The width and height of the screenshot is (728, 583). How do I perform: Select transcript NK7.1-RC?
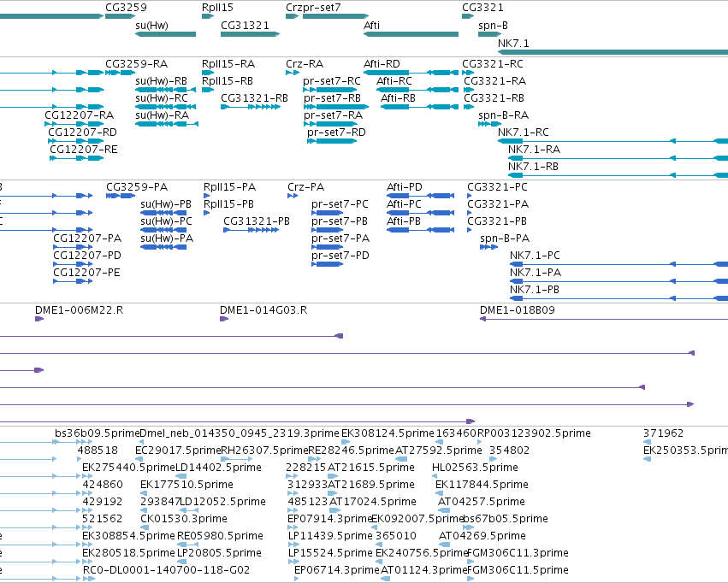[x=613, y=141]
